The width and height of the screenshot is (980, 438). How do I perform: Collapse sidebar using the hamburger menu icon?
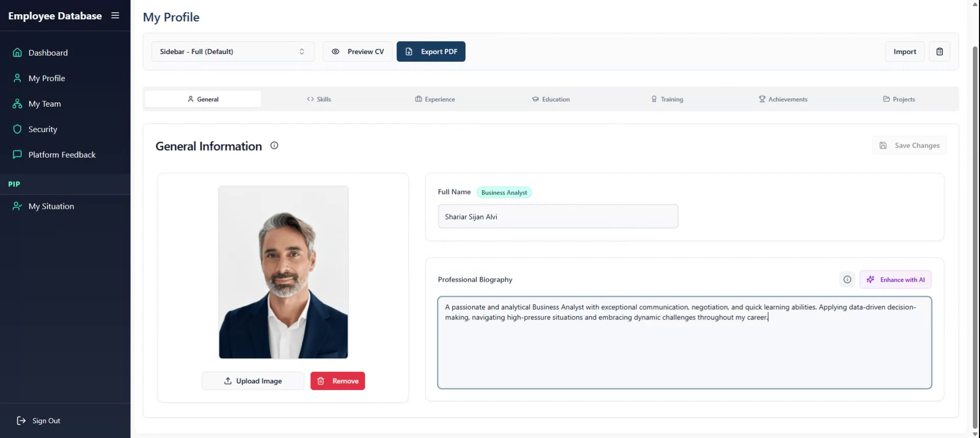coord(115,16)
